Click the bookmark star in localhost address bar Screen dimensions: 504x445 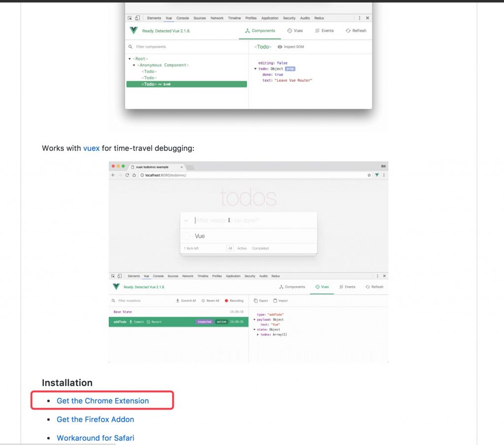[369, 175]
